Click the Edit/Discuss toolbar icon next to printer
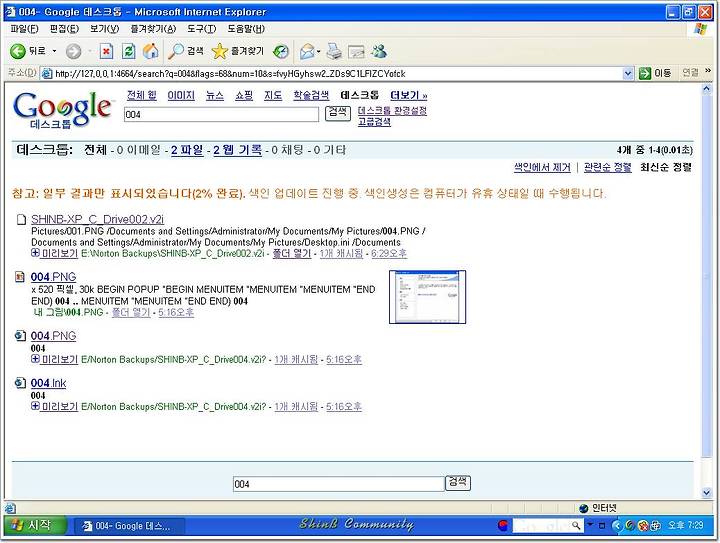 (356, 52)
